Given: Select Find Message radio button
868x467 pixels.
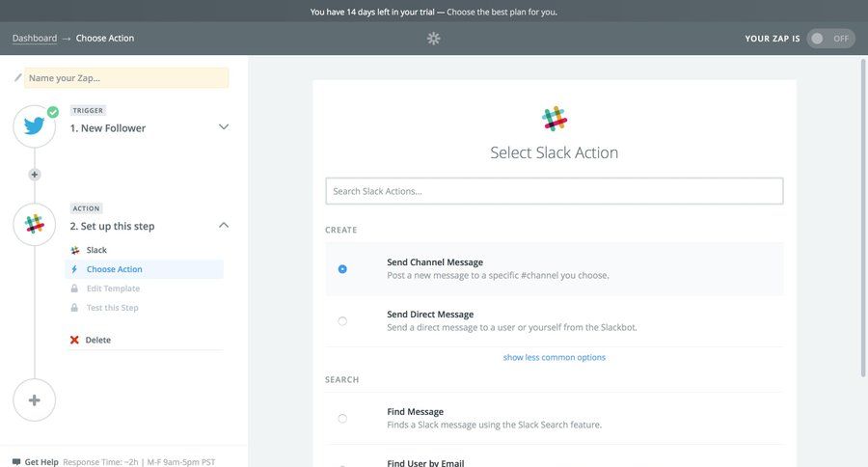Looking at the screenshot, I should point(342,418).
